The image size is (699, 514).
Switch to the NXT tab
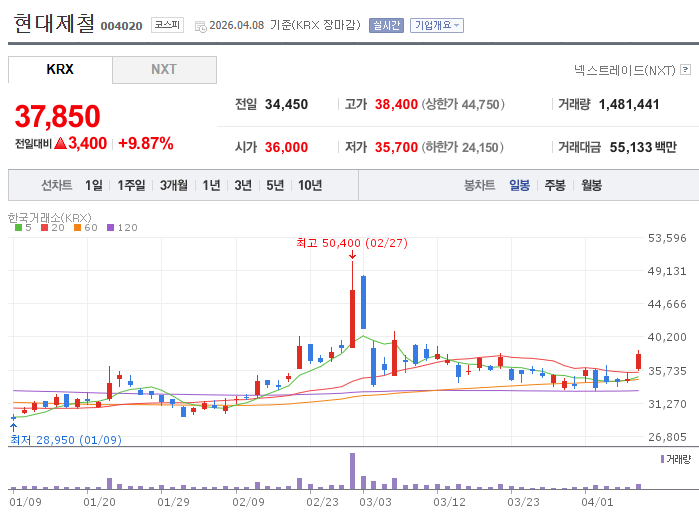pos(164,70)
